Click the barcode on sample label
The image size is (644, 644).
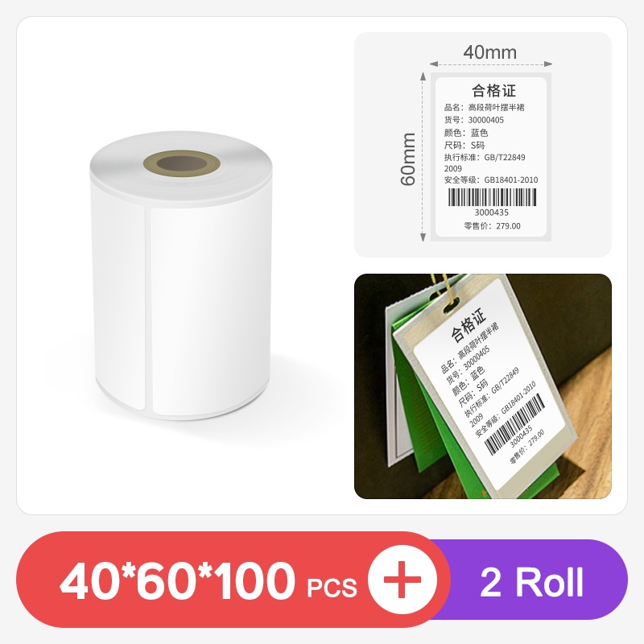pyautogui.click(x=492, y=197)
